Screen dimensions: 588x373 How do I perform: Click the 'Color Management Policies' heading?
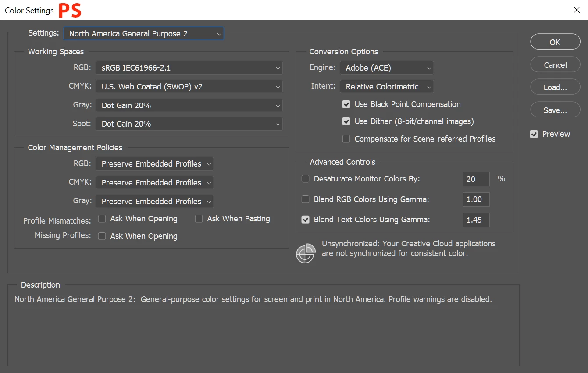tap(75, 148)
